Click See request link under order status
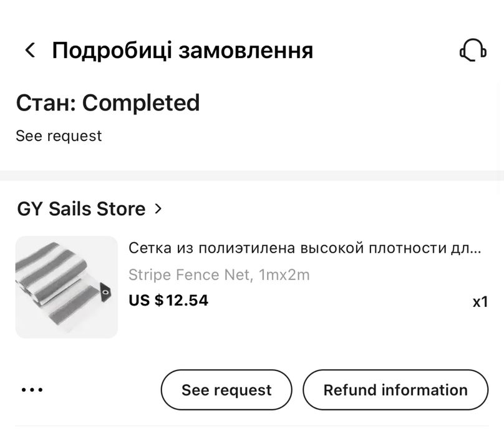Screen dimensions: 504x436 point(59,136)
